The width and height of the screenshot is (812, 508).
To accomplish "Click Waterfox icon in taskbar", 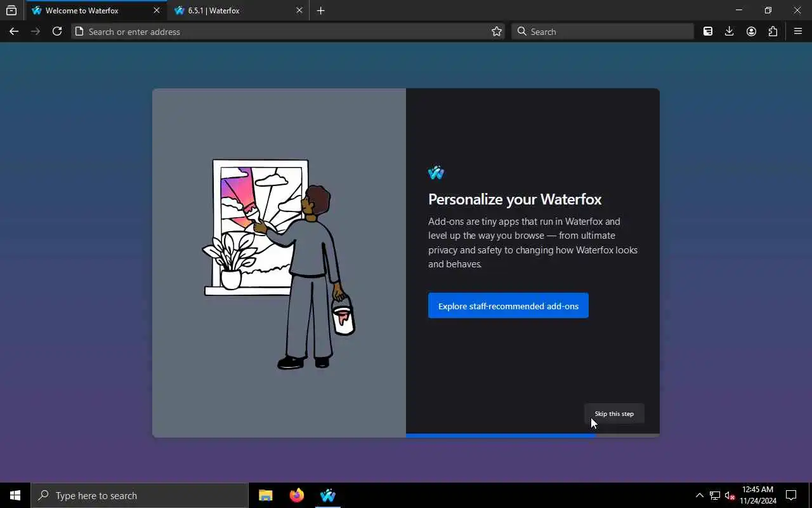I will [x=327, y=495].
